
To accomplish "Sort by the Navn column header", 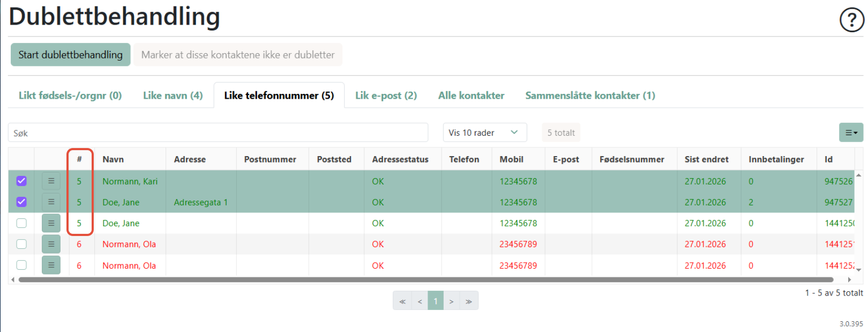I will coord(113,159).
